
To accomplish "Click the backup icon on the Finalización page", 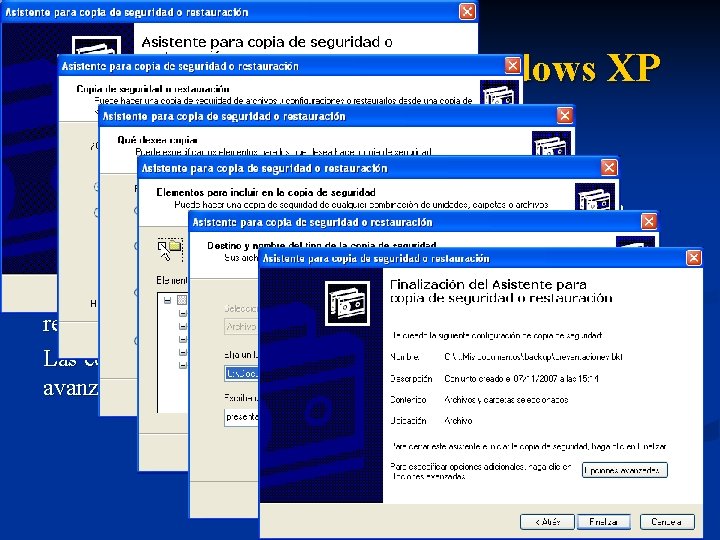I will (347, 304).
